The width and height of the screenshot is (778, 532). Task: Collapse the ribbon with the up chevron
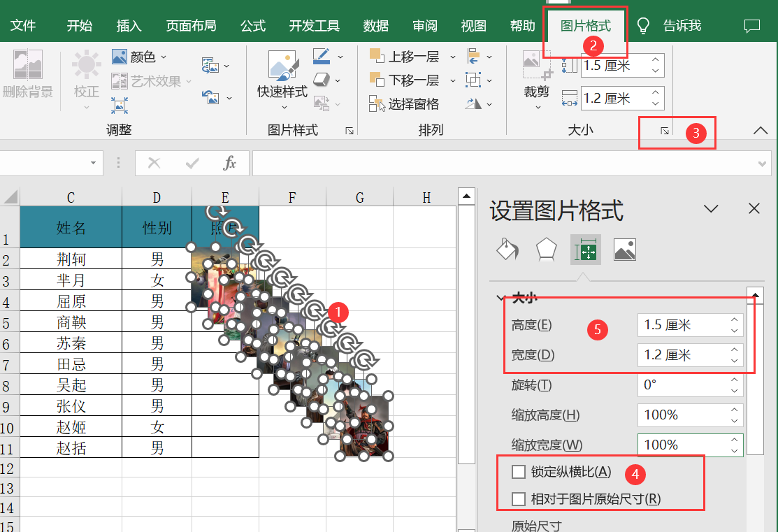pos(760,131)
